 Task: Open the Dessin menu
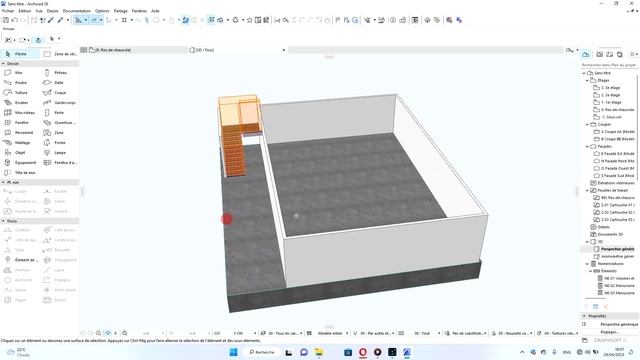click(x=53, y=11)
